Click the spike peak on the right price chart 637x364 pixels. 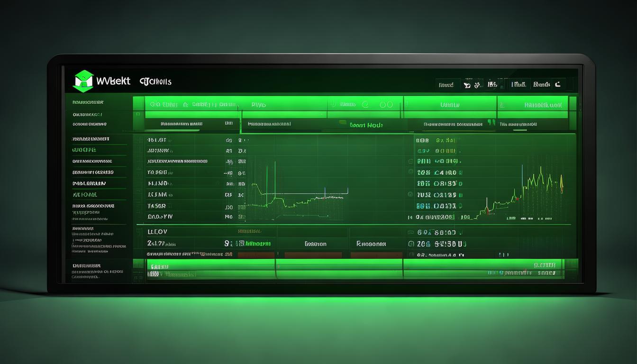pos(541,168)
